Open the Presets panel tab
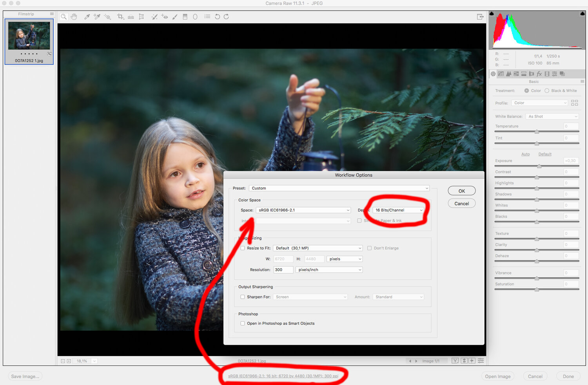588x385 pixels. click(554, 74)
